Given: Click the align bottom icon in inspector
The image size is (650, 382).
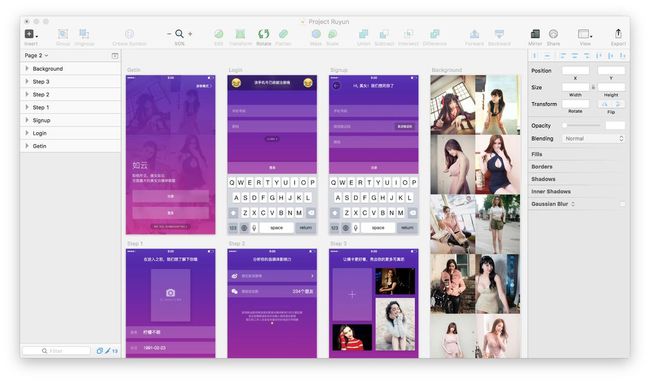Looking at the screenshot, I should (x=622, y=56).
